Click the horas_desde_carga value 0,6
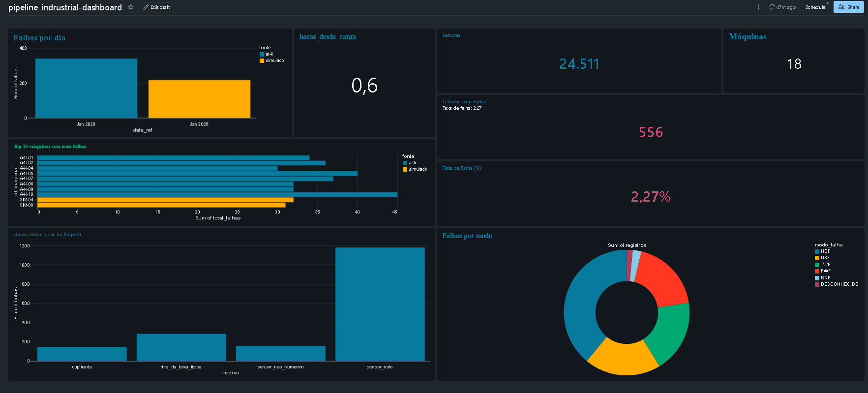Image resolution: width=868 pixels, height=393 pixels. tap(364, 86)
